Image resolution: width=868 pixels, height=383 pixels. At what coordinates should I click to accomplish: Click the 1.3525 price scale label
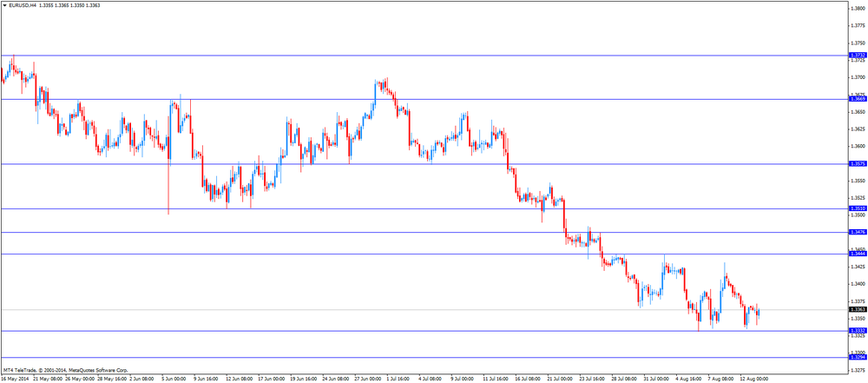click(x=858, y=198)
